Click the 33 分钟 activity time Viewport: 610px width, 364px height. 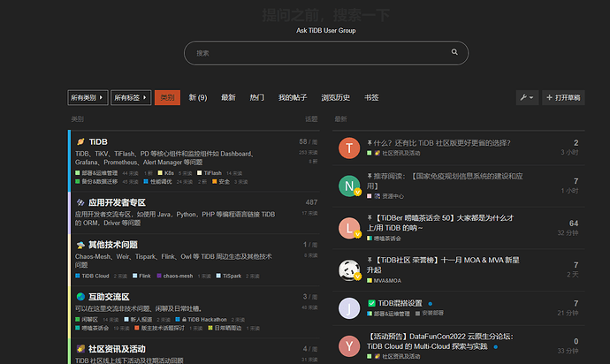[x=568, y=351]
